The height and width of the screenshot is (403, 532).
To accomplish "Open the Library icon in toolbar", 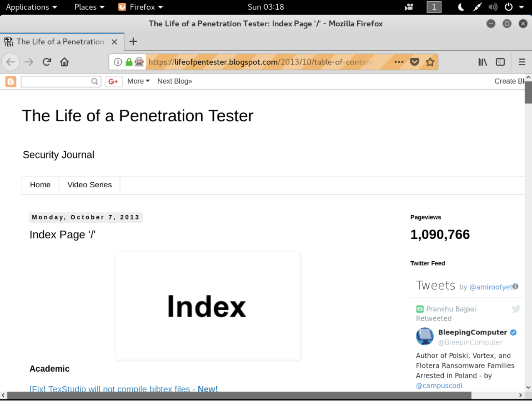I will pyautogui.click(x=483, y=62).
